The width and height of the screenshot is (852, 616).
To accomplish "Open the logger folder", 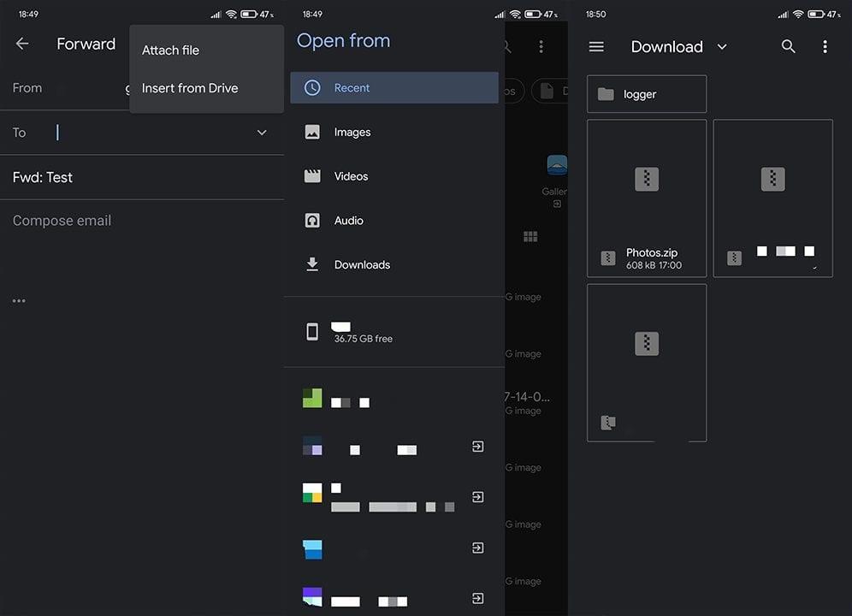I will [647, 94].
